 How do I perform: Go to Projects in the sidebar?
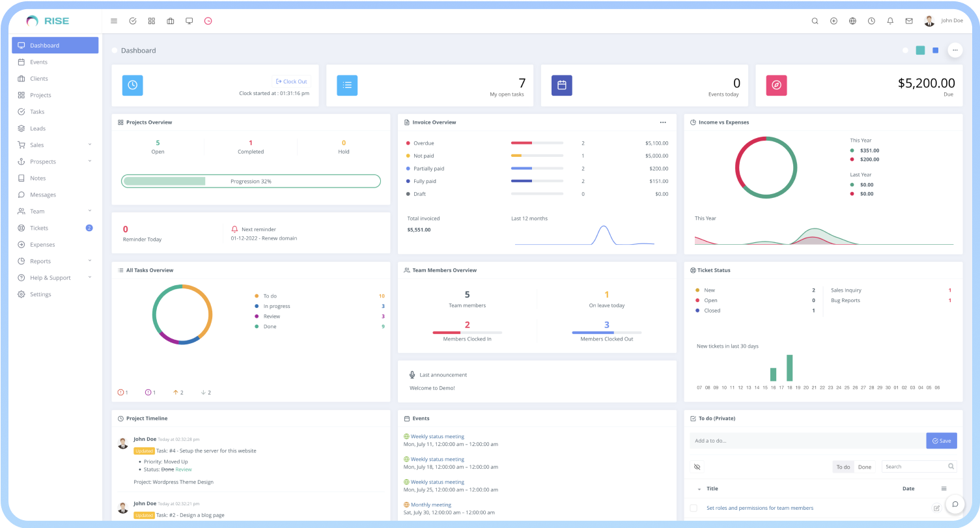tap(40, 95)
